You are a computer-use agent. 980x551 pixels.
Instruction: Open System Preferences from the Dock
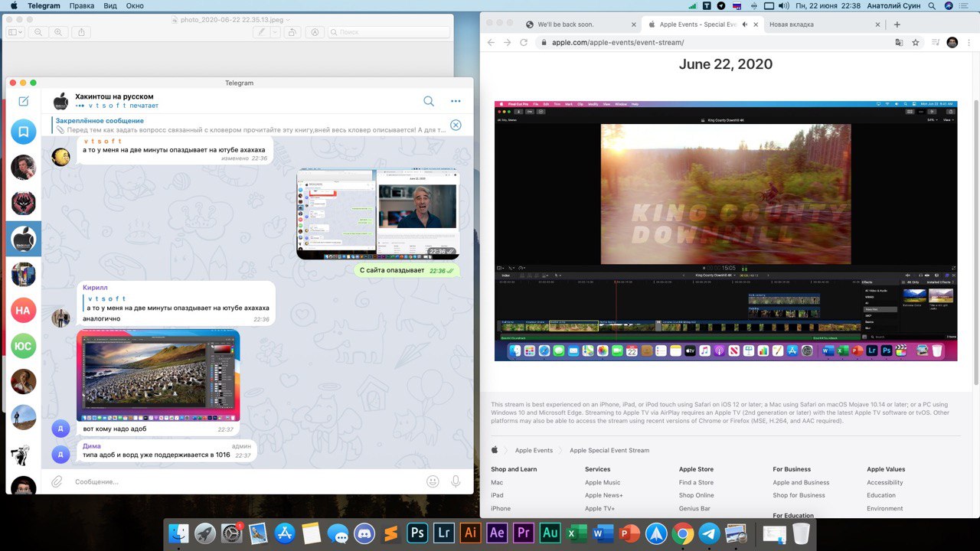(x=231, y=533)
